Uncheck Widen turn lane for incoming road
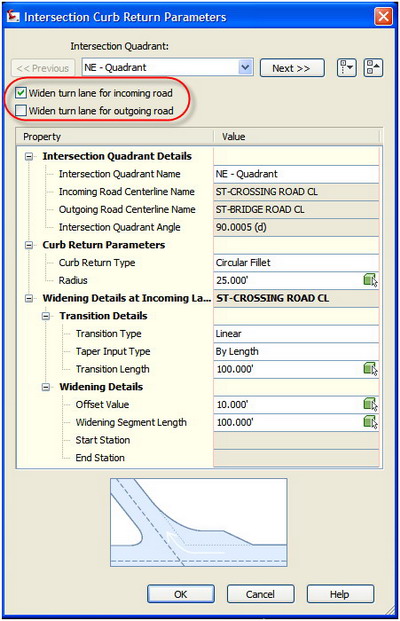 click(21, 93)
